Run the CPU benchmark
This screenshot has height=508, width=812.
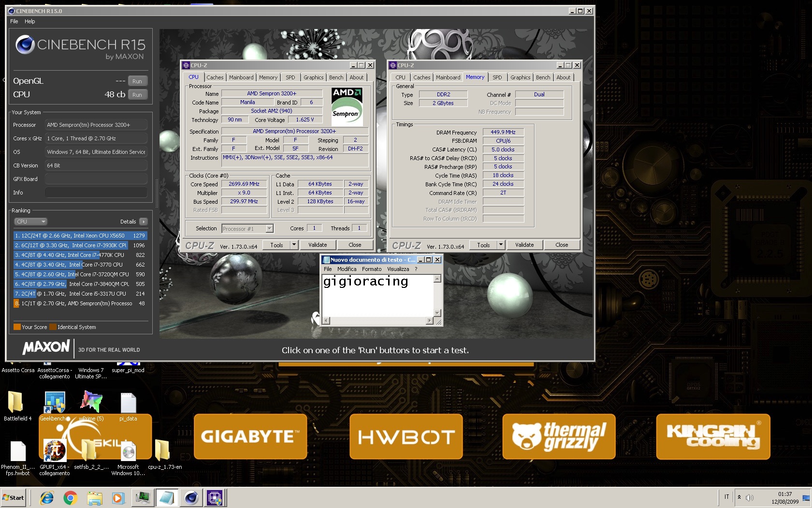tap(137, 95)
